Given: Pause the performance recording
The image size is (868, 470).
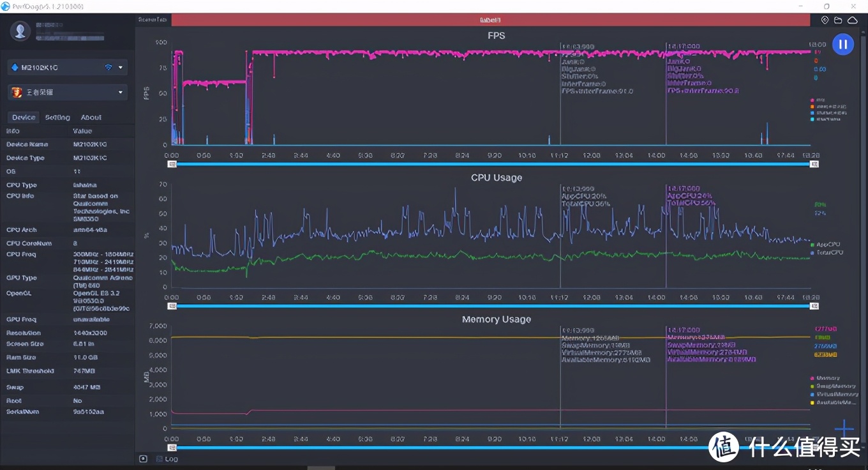Looking at the screenshot, I should (842, 44).
